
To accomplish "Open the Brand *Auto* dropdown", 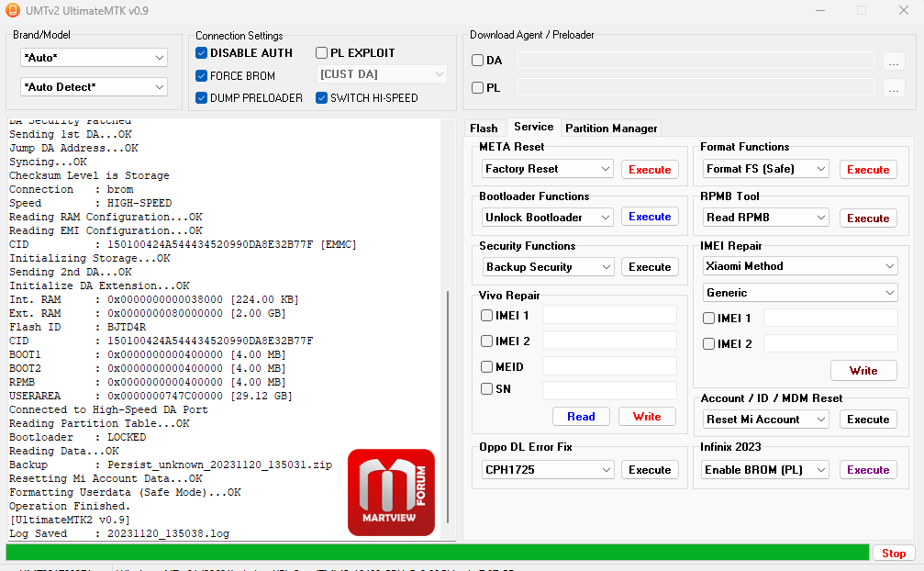I will pyautogui.click(x=94, y=58).
